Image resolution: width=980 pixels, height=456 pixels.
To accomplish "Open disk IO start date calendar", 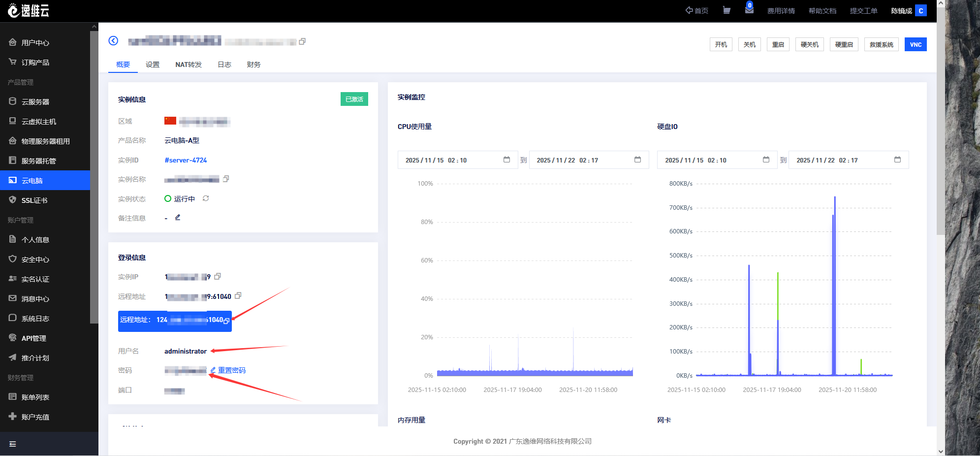I will [766, 160].
